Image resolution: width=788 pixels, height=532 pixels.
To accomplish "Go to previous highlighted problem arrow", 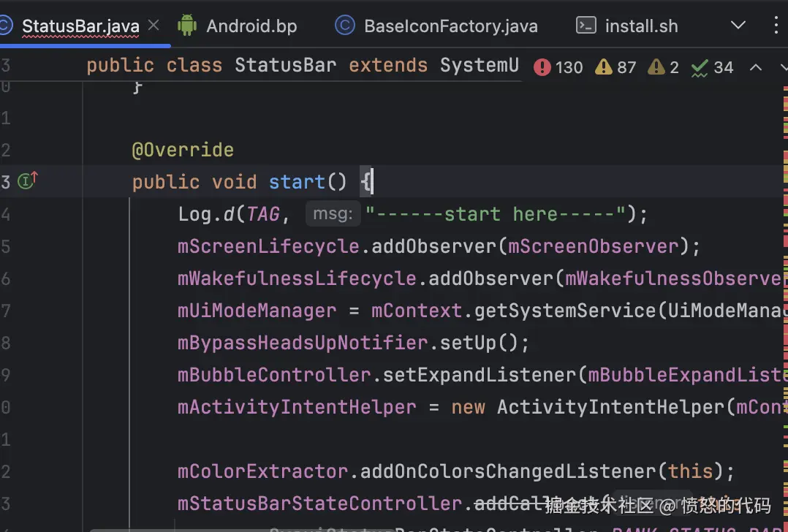I will pos(755,66).
